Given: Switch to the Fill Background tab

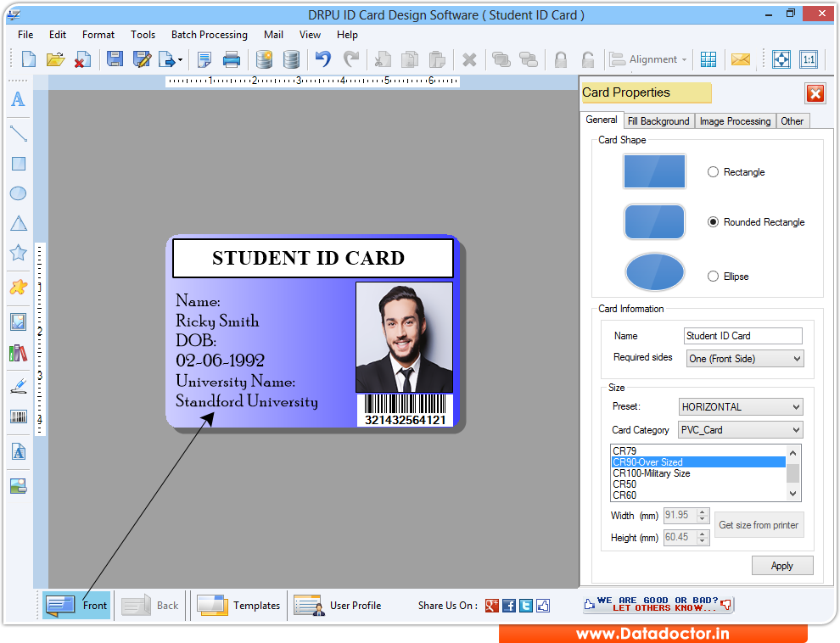Looking at the screenshot, I should point(658,121).
